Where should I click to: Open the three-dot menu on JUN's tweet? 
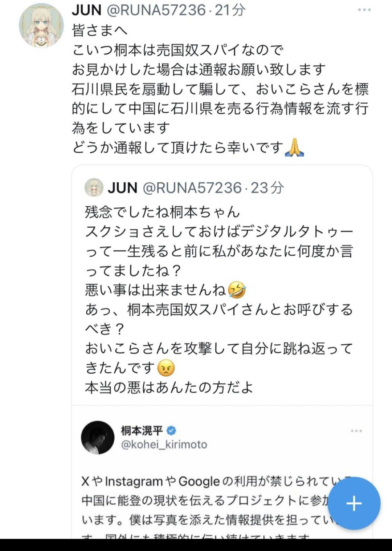click(x=364, y=10)
